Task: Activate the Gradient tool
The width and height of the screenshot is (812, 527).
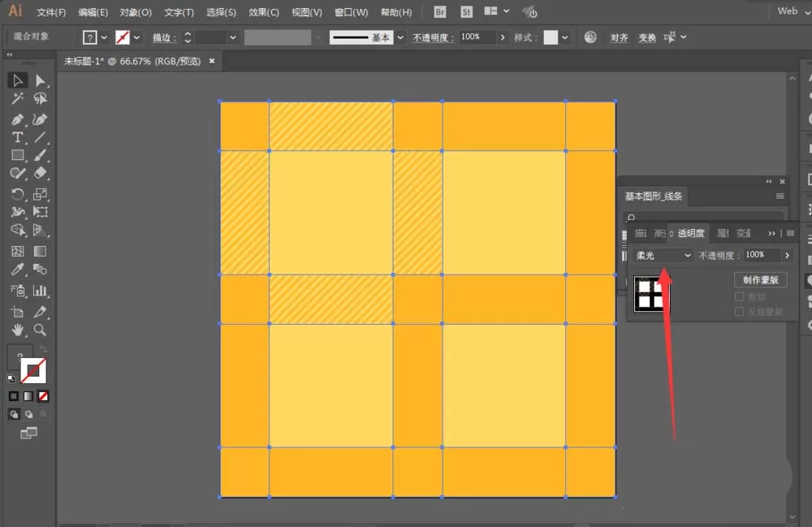Action: click(40, 251)
